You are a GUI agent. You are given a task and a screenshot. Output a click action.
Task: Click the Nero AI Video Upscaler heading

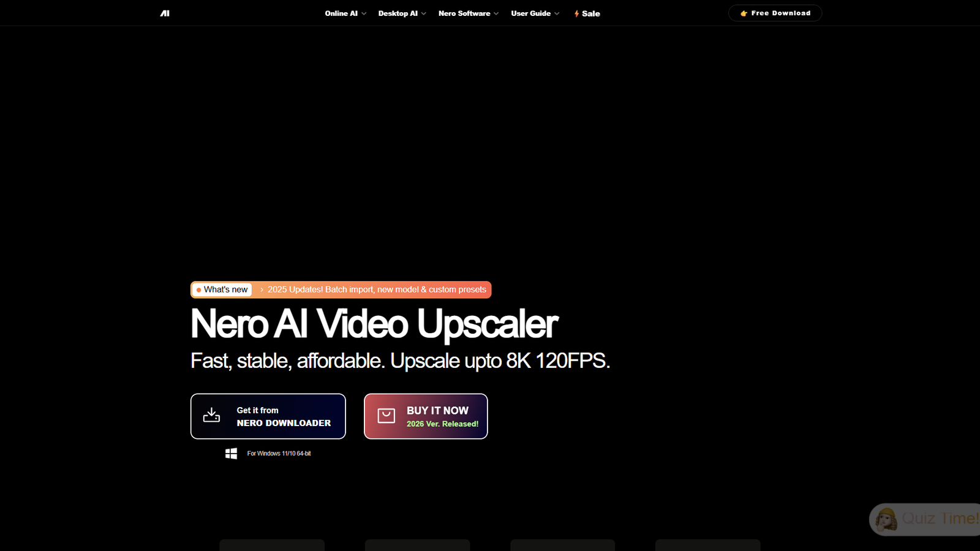click(x=374, y=323)
